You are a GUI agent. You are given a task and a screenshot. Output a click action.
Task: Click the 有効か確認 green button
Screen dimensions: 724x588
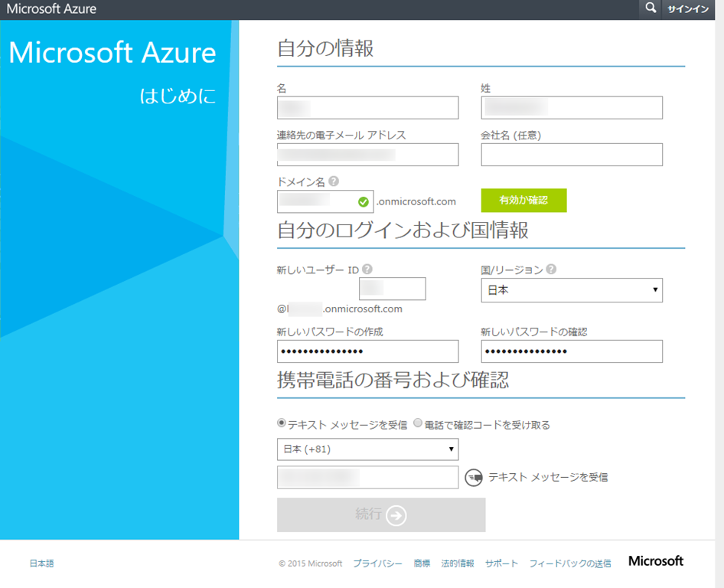pos(523,201)
